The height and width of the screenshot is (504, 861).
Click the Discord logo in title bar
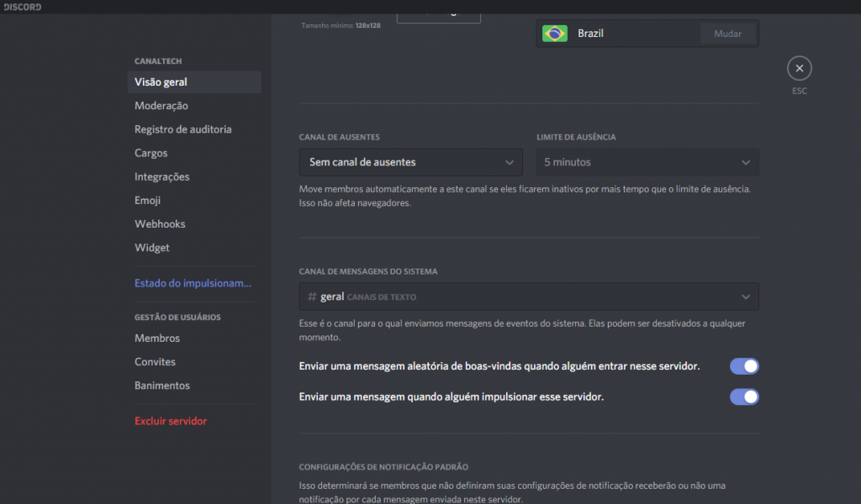(23, 7)
